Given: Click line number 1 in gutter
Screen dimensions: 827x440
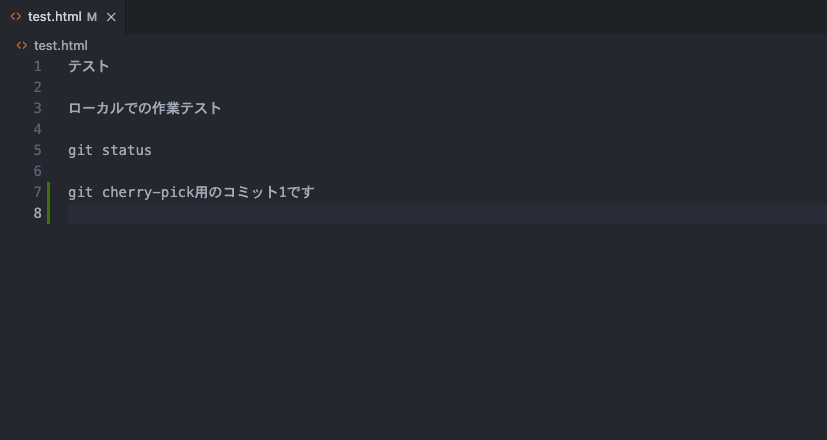Looking at the screenshot, I should [37, 66].
